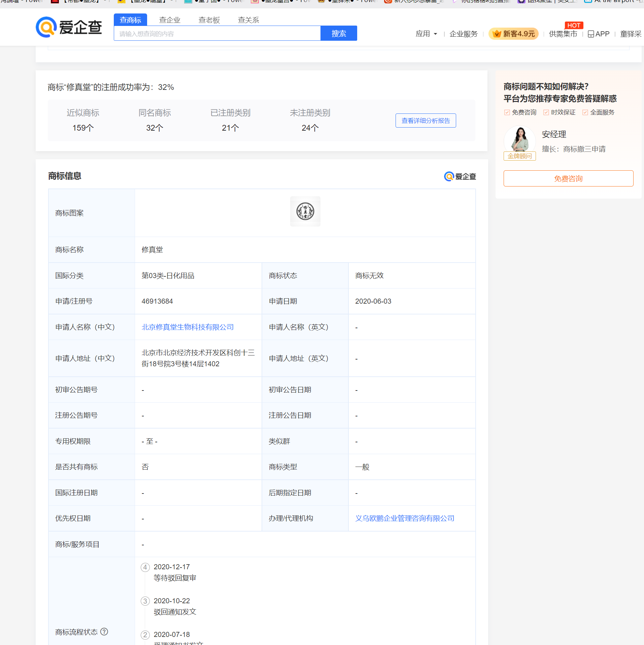The image size is (644, 645).
Task: Click the 爱企查 watermark logo in 商标信息
Action: (x=460, y=176)
